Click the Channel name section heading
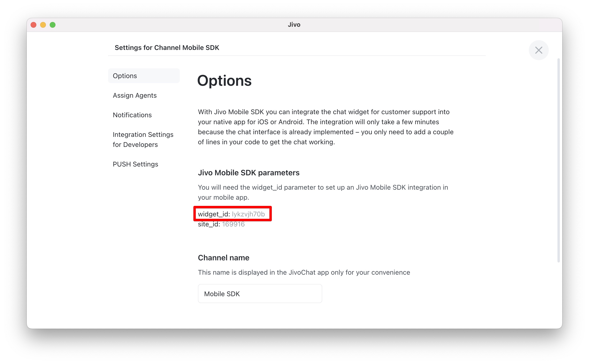 point(224,257)
